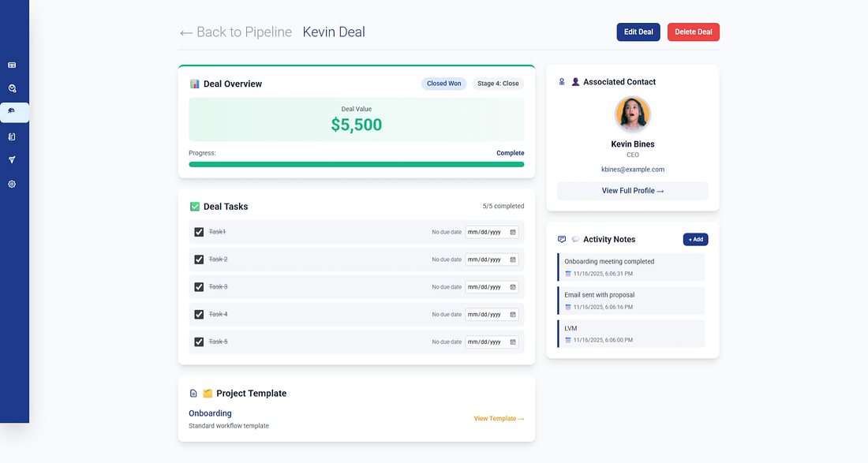Select the highlighted deals pipeline sidebar icon
This screenshot has height=463, width=868.
click(x=12, y=111)
